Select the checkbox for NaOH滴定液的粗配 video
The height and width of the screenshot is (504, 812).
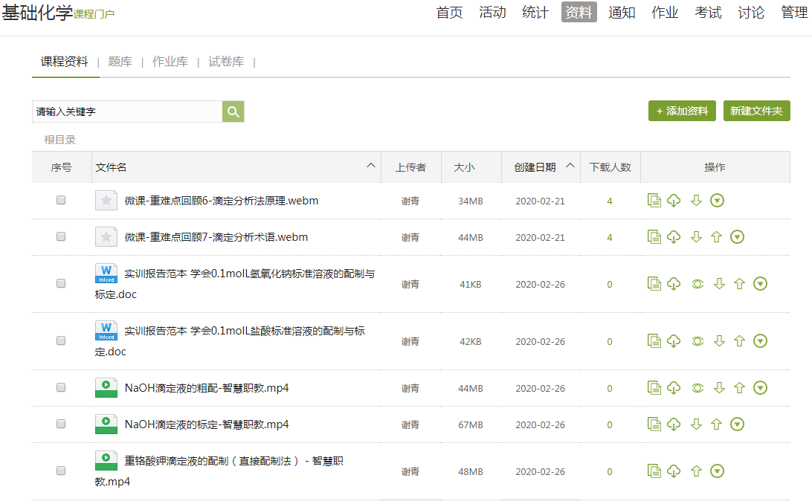coord(61,387)
